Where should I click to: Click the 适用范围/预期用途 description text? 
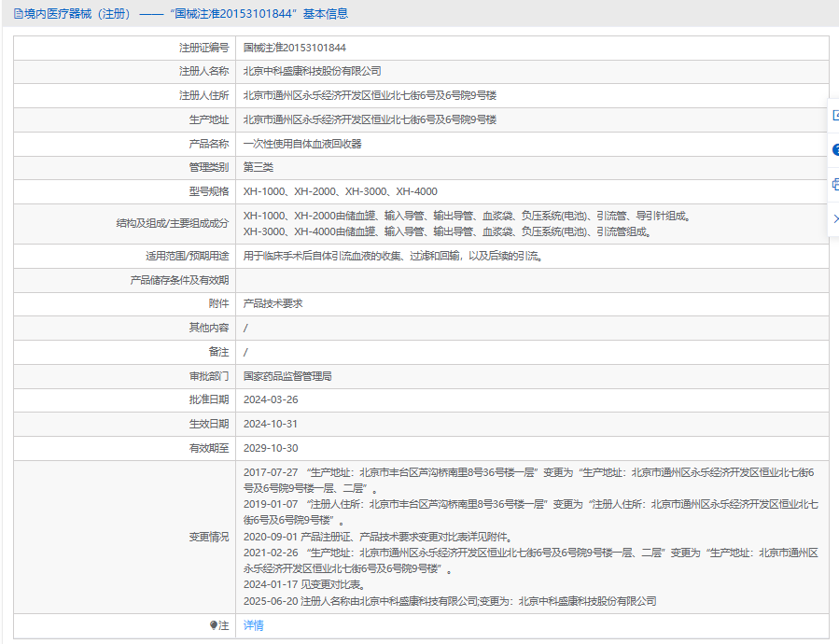pyautogui.click(x=392, y=256)
